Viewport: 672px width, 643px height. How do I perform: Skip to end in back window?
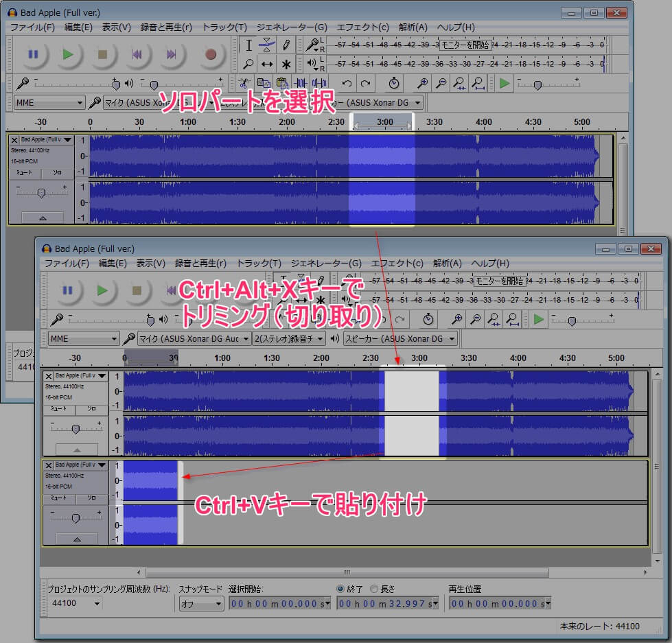pos(171,54)
